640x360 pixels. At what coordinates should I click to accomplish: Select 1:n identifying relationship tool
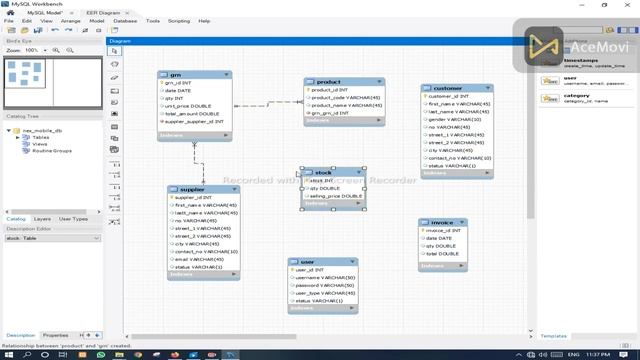pyautogui.click(x=115, y=198)
